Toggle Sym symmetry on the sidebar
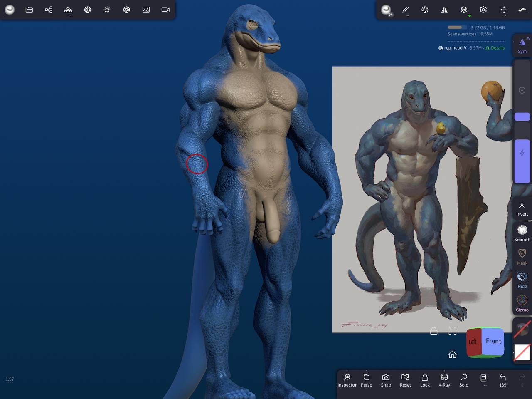 (522, 45)
